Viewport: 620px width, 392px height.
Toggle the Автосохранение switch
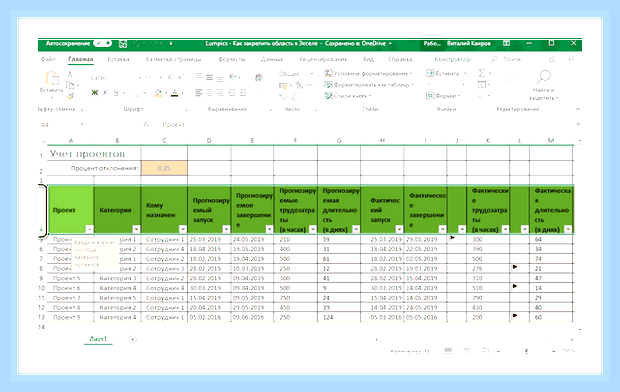click(x=102, y=44)
